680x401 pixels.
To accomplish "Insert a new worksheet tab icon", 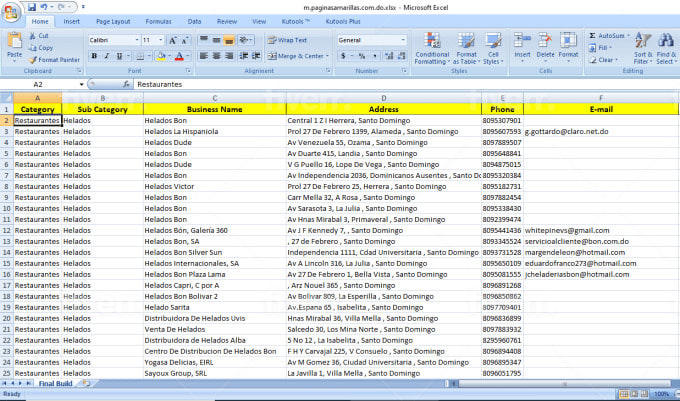I will pos(86,383).
